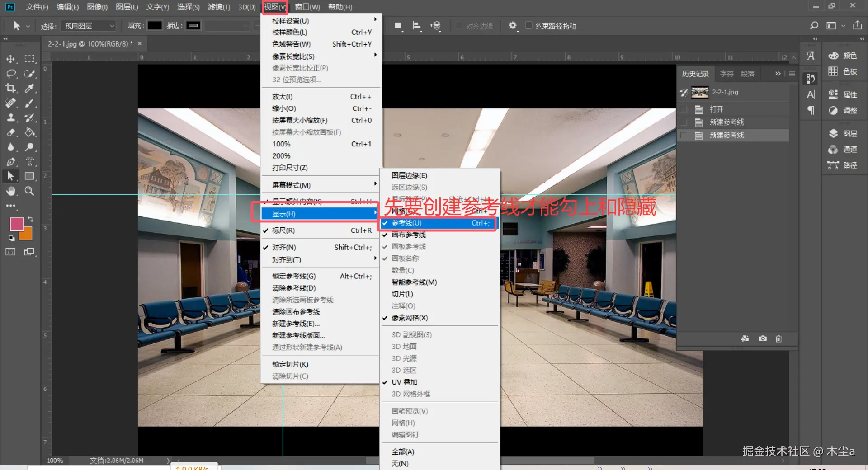This screenshot has width=868, height=470.
Task: Open the 通道 panel
Action: coord(843,149)
